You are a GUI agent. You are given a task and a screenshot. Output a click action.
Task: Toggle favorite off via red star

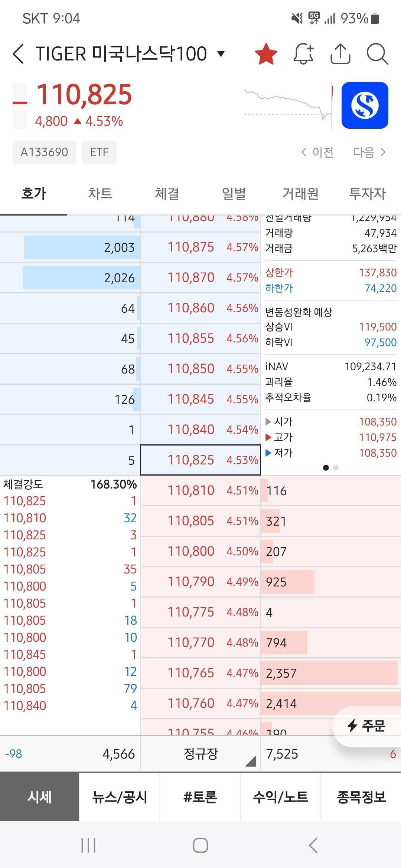coord(266,54)
